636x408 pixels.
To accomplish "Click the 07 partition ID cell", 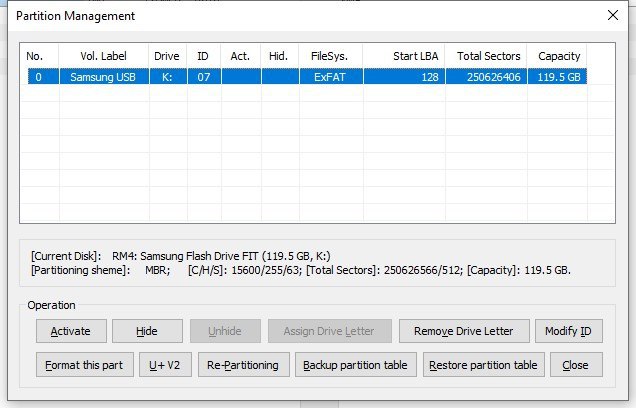I will pyautogui.click(x=204, y=77).
